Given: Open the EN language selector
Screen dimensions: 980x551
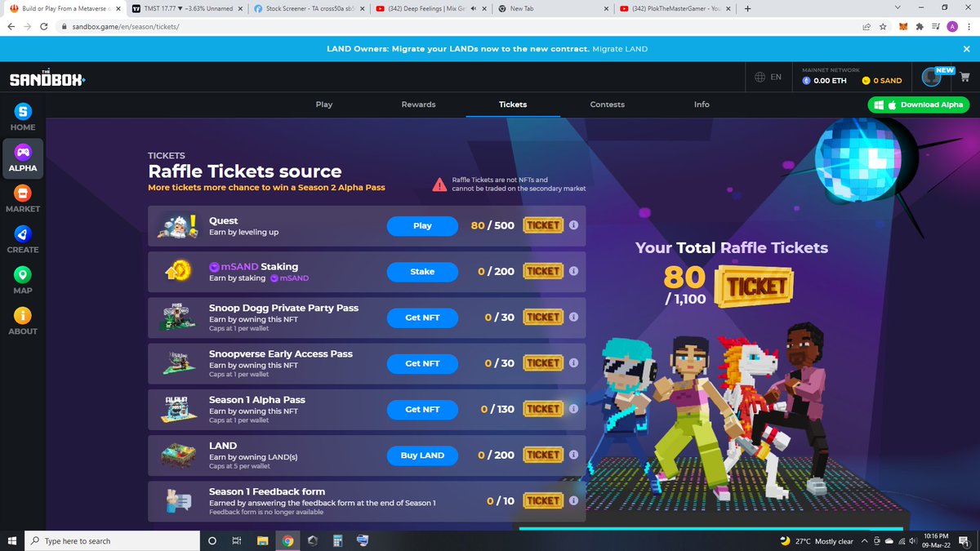Looking at the screenshot, I should 768,77.
